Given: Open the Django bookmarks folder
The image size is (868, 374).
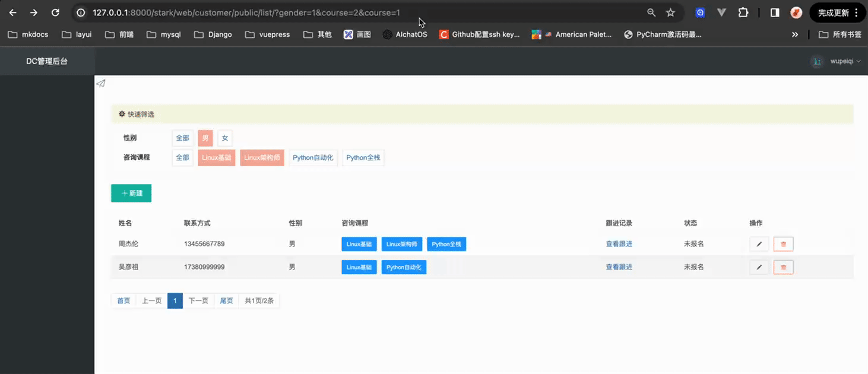Looking at the screenshot, I should tap(213, 34).
